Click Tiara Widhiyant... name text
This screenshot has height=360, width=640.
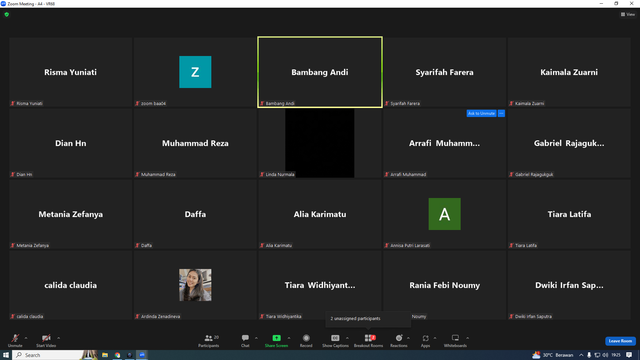pyautogui.click(x=320, y=285)
